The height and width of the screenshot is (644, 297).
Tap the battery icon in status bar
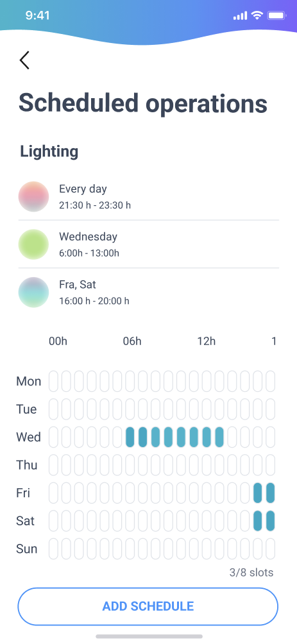(x=276, y=15)
